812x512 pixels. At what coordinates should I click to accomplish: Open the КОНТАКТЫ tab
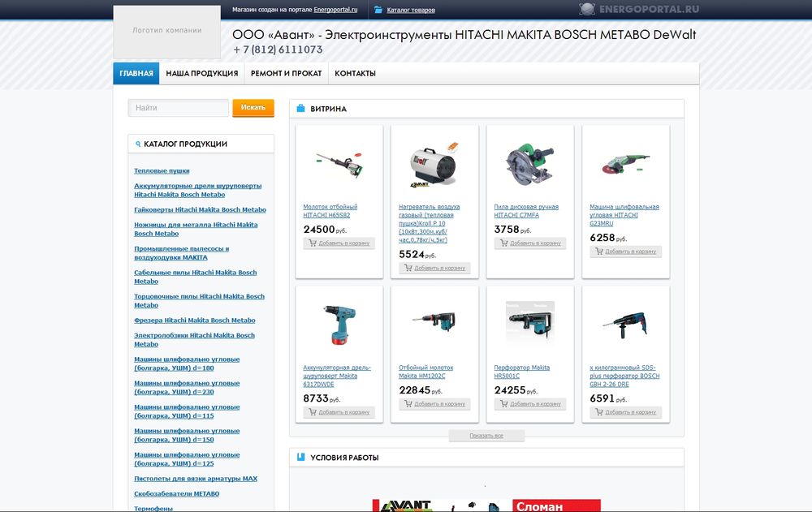point(356,74)
